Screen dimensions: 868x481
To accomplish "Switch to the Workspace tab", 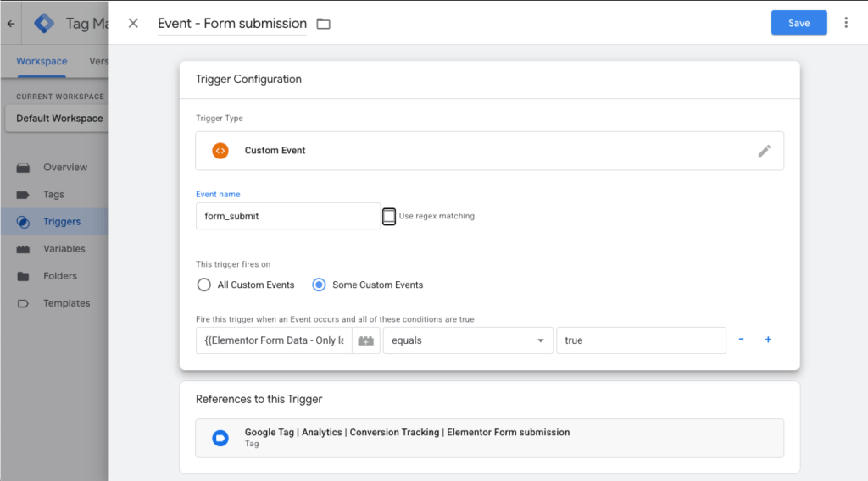I will [x=42, y=61].
